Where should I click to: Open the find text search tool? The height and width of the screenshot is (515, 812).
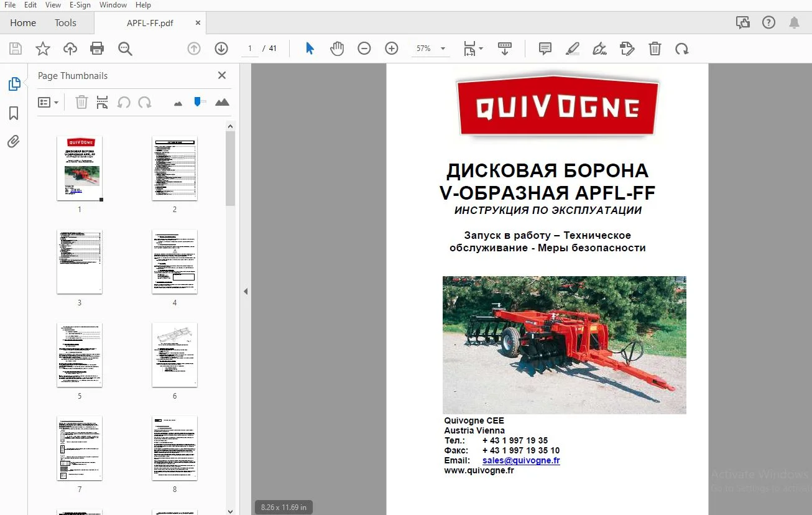[x=125, y=49]
